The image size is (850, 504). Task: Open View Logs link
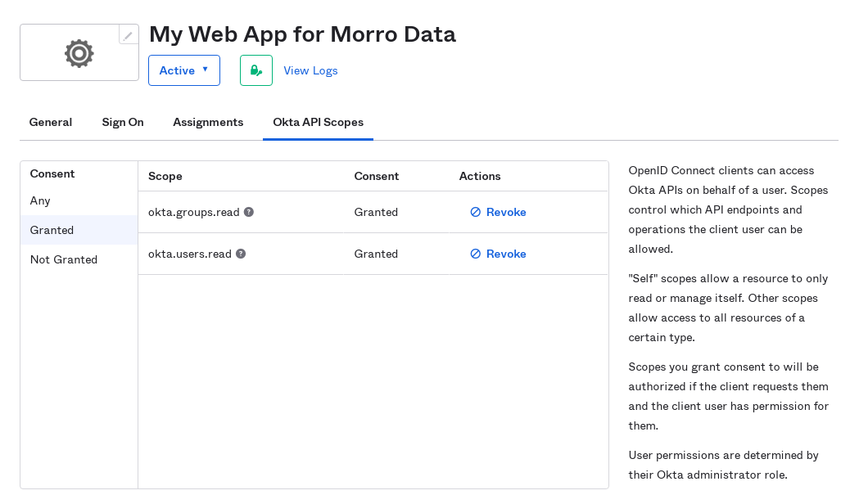310,71
